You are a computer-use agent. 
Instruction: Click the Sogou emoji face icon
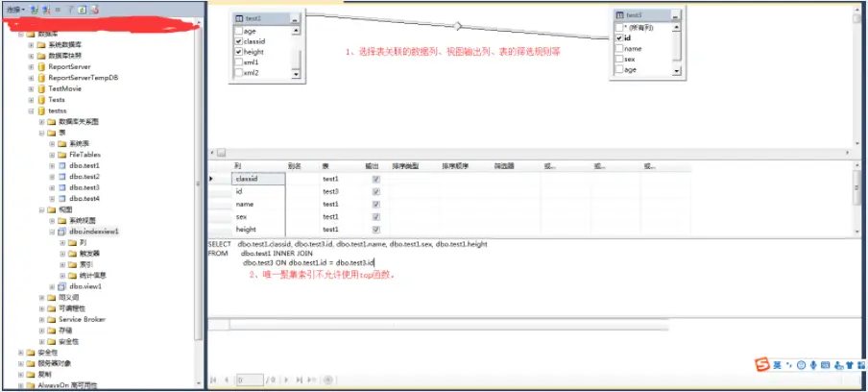(x=801, y=365)
